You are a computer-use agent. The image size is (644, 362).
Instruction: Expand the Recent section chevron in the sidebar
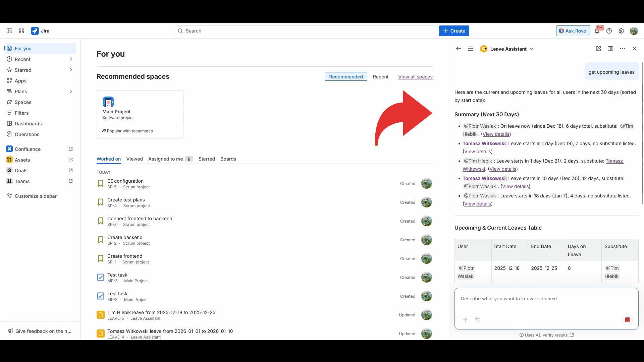click(x=71, y=59)
